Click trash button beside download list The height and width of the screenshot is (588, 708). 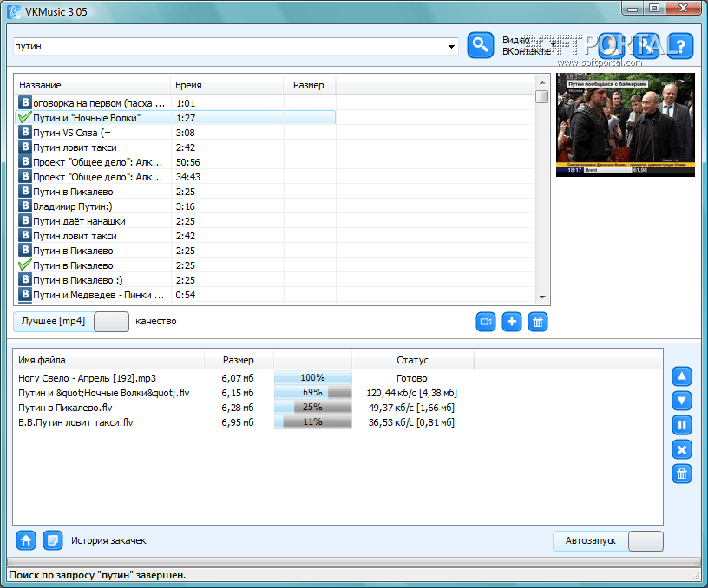coord(682,474)
